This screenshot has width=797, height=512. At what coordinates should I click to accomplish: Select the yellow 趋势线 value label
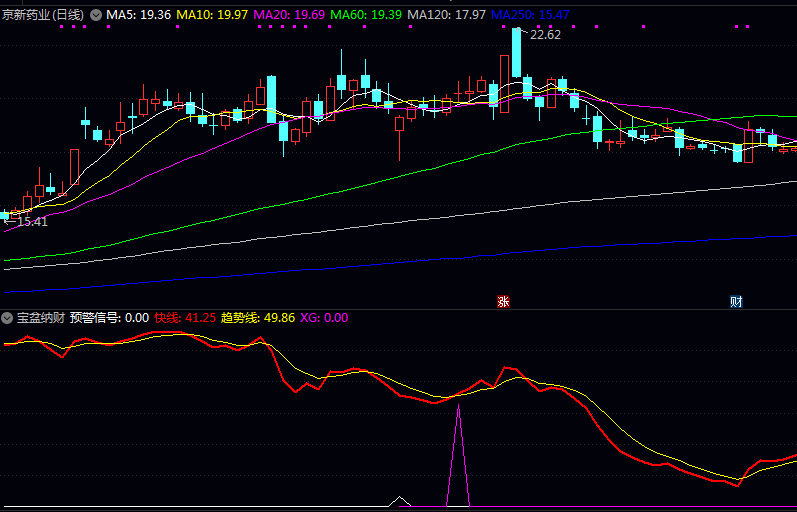tap(258, 318)
